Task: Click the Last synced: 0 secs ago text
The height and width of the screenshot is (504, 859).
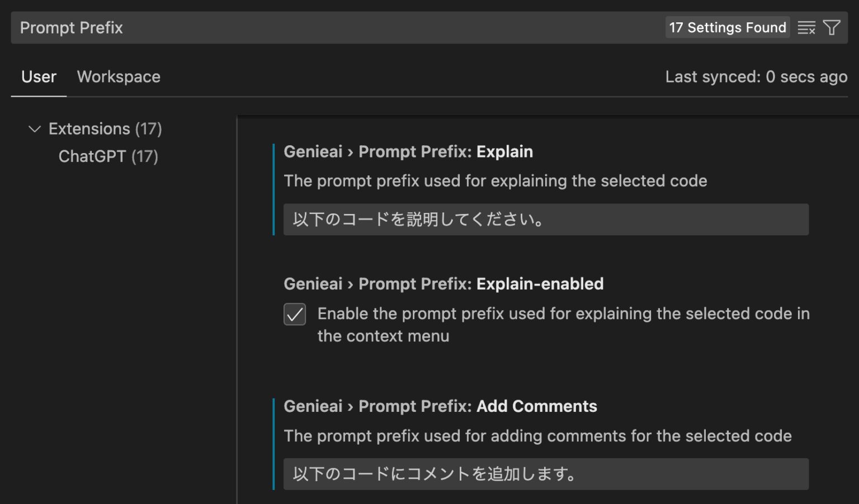Action: click(756, 77)
